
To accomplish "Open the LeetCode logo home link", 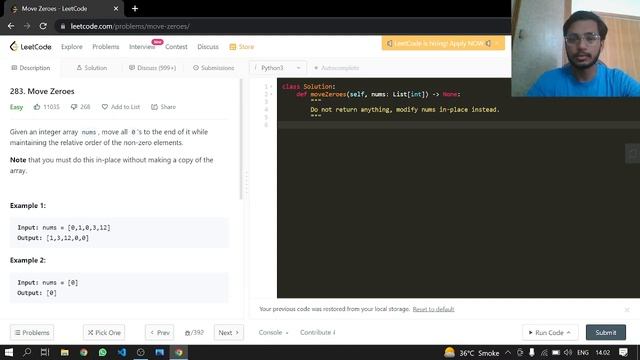I will (31, 47).
